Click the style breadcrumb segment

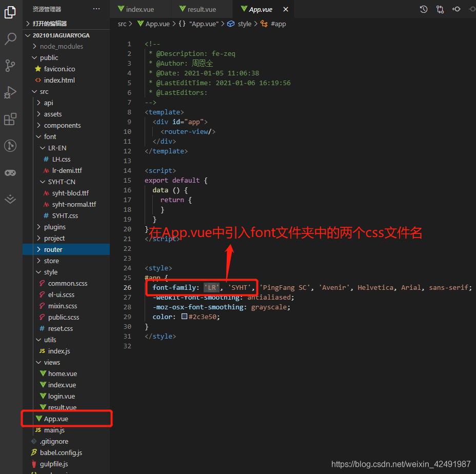244,24
